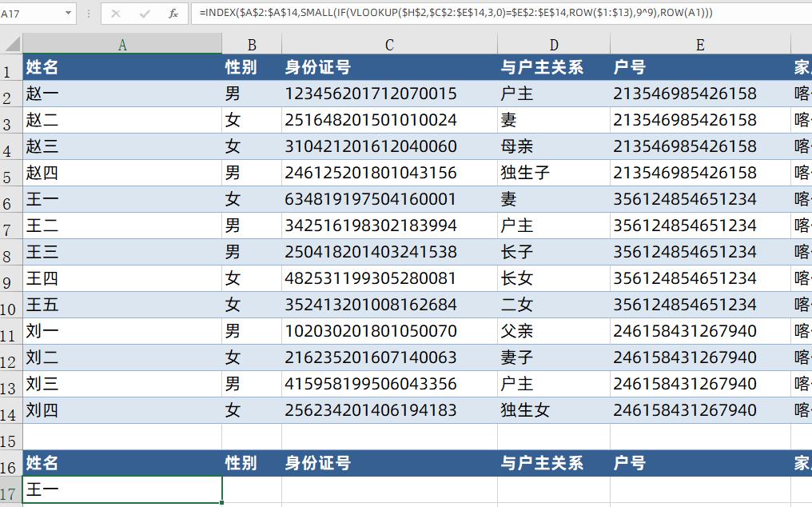The width and height of the screenshot is (812, 507).
Task: Select row 16 by clicking its row number
Action: pyautogui.click(x=9, y=463)
